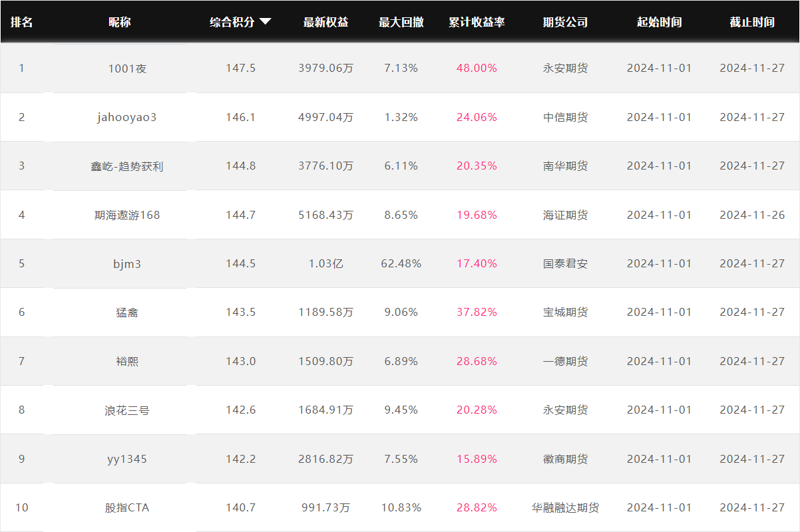Select return rate 37.82%
The height and width of the screenshot is (532, 800).
pyautogui.click(x=477, y=312)
